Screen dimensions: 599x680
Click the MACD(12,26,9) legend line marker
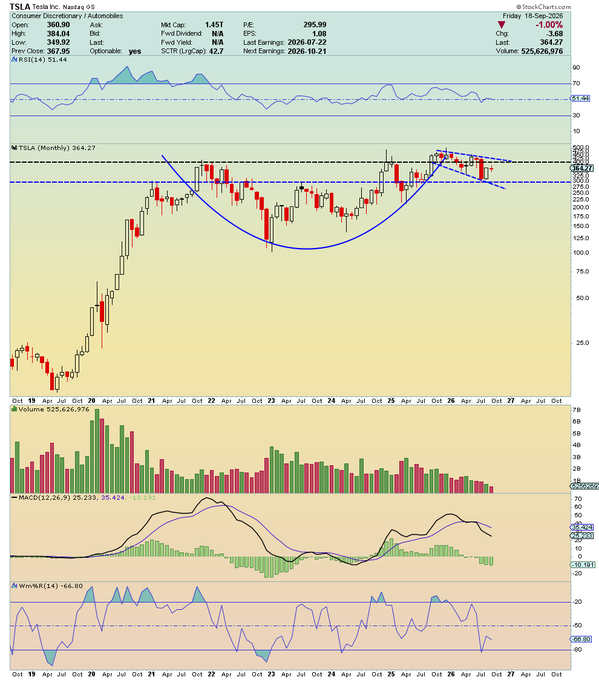point(14,497)
